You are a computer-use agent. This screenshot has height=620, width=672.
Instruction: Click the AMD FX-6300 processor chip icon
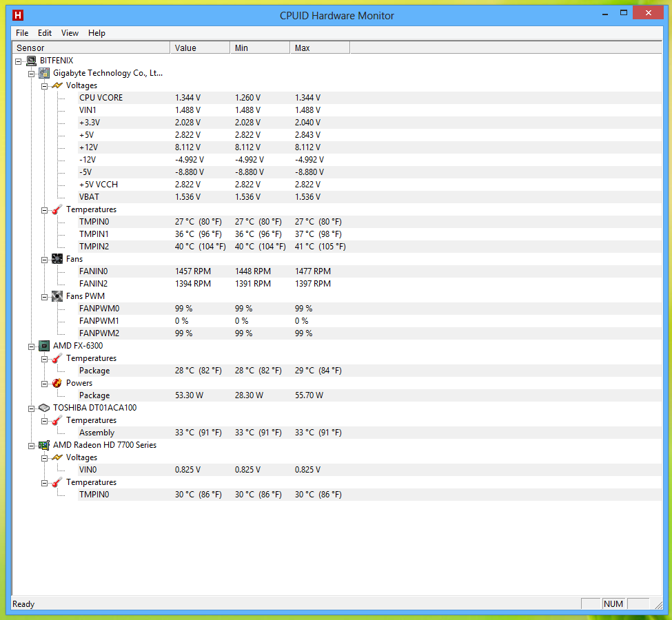tap(44, 346)
